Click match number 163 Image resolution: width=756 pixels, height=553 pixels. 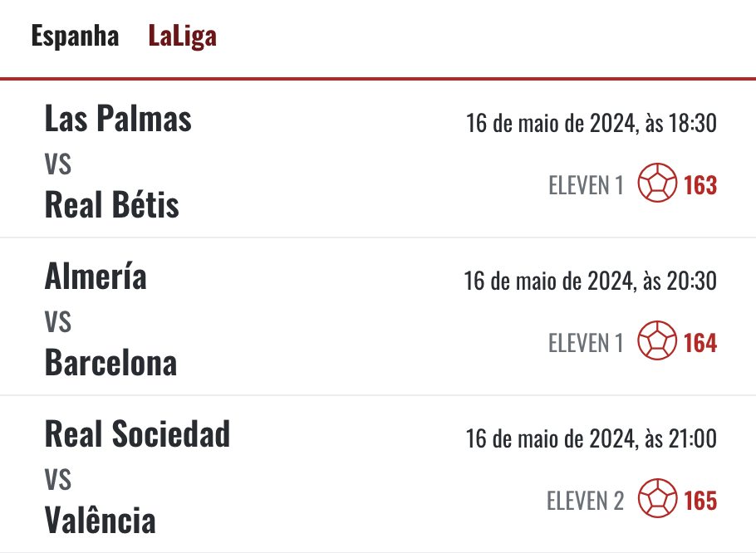[x=700, y=185]
